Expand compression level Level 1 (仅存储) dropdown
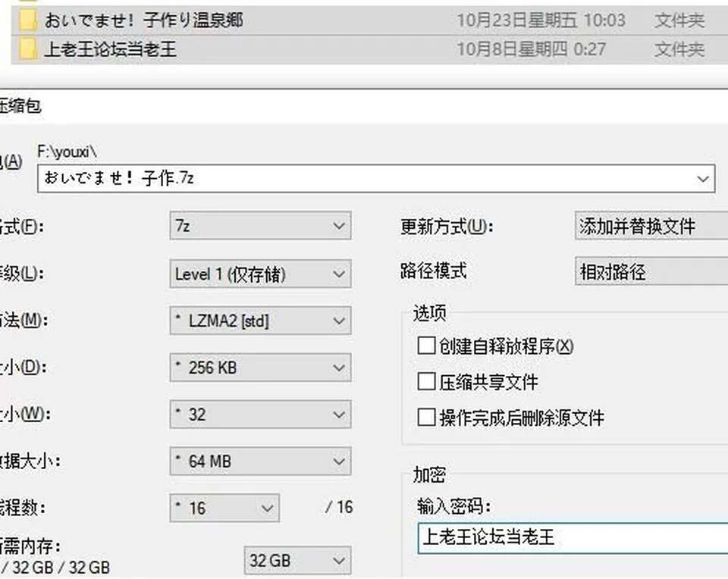728x579 pixels. point(260,274)
